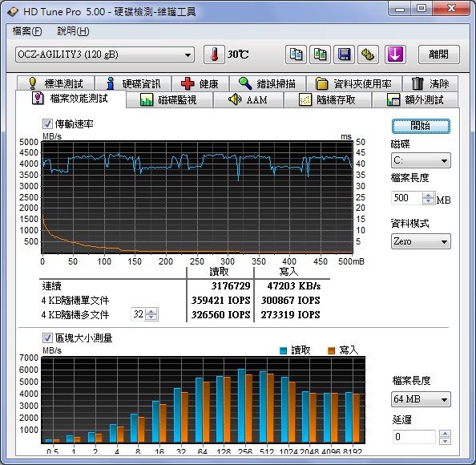Click the 273319 IOPS write value

coord(291,314)
